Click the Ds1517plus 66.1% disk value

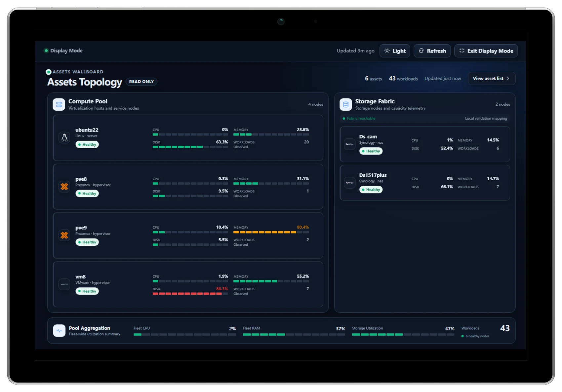pyautogui.click(x=447, y=187)
